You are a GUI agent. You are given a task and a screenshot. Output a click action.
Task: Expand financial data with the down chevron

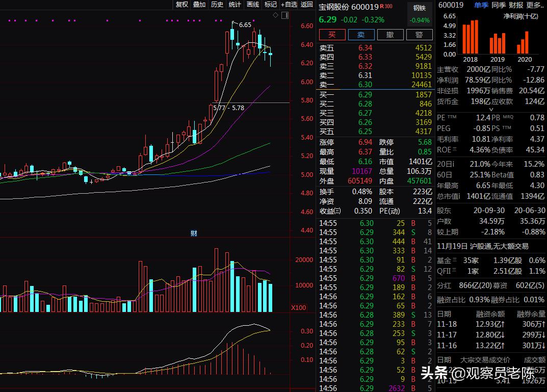pos(491,110)
